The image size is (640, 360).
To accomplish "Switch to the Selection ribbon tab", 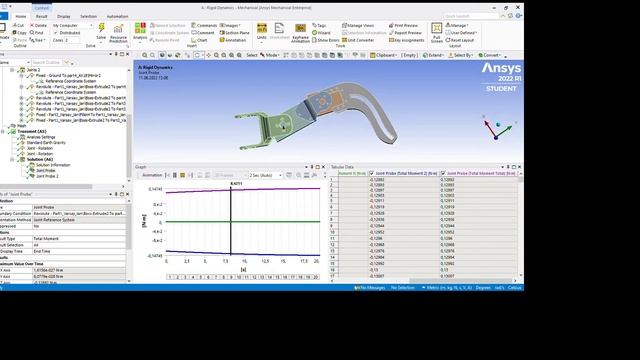I will [88, 16].
